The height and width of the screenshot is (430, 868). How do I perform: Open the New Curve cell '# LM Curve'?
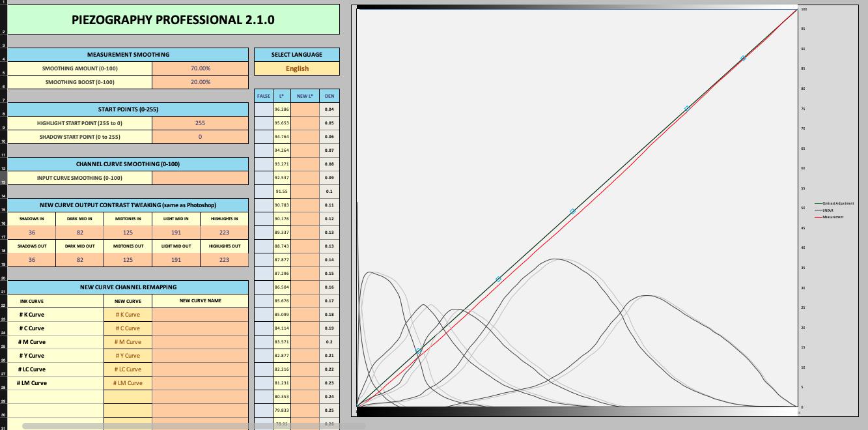tap(128, 383)
